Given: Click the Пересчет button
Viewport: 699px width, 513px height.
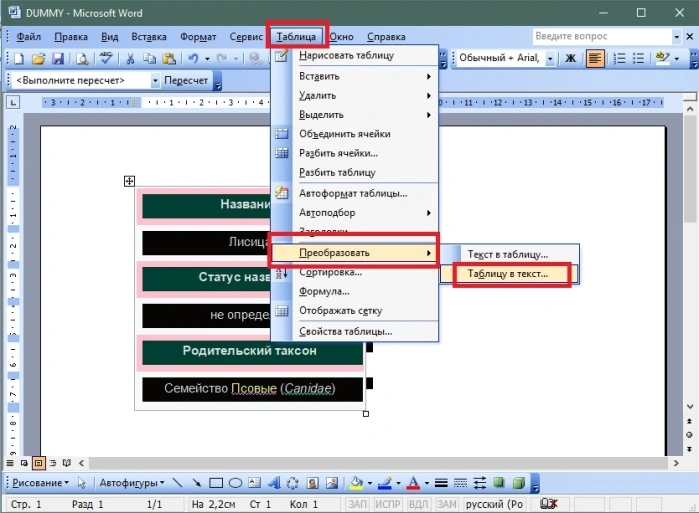Looking at the screenshot, I should point(186,81).
